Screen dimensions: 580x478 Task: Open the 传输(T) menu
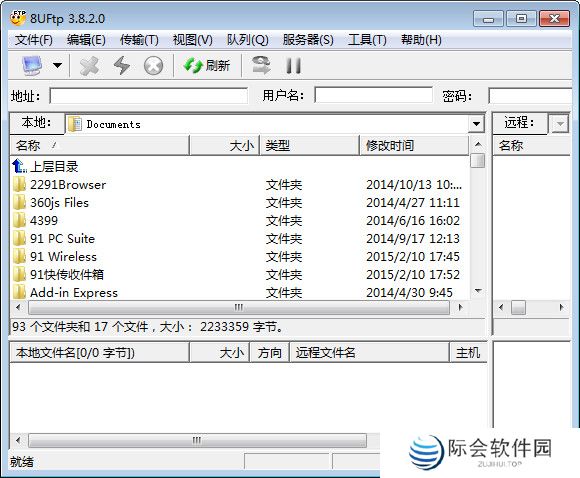pyautogui.click(x=139, y=40)
